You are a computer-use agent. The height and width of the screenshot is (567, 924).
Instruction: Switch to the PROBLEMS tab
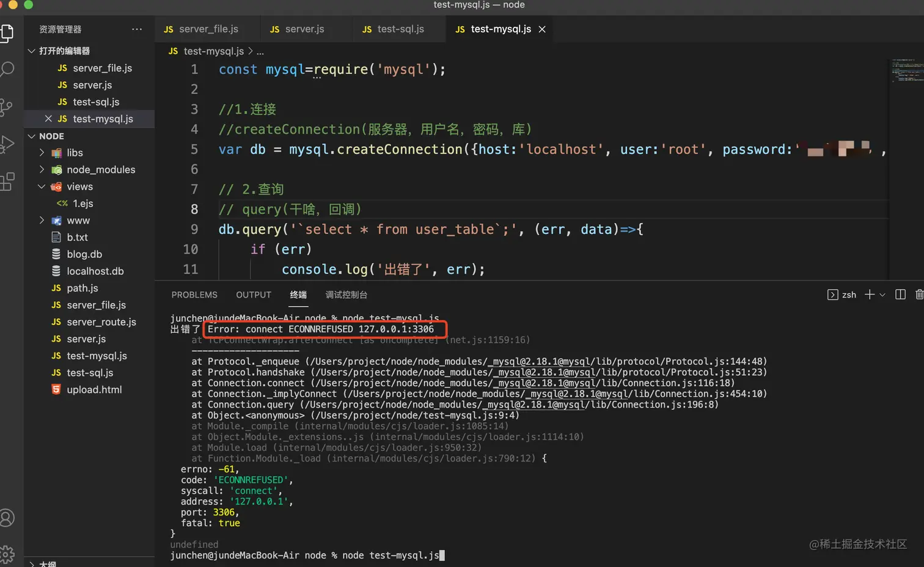pos(194,294)
